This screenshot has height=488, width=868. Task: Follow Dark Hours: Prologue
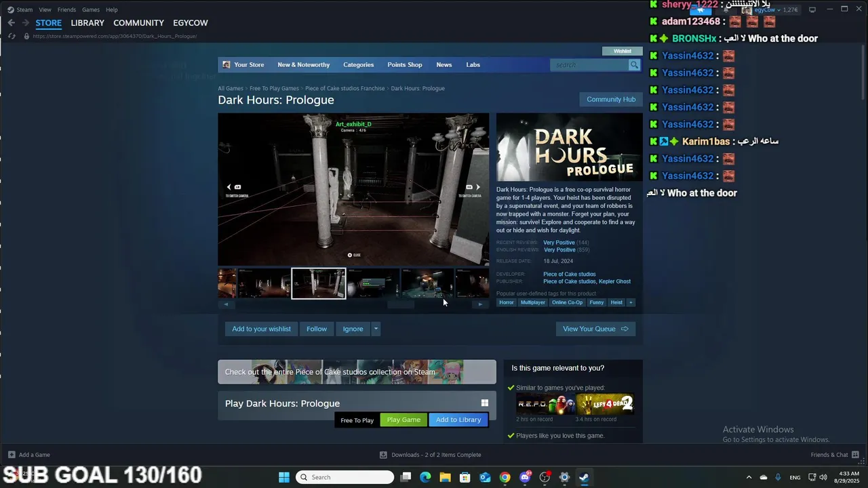[317, 329]
